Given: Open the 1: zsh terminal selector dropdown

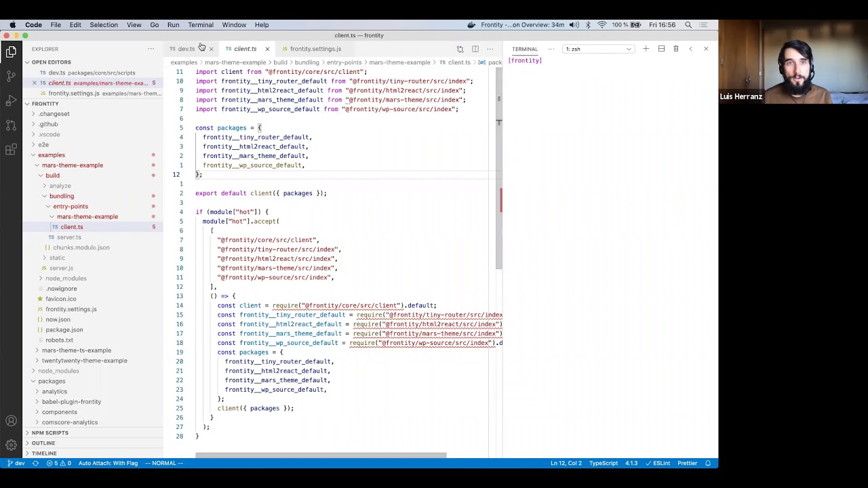Looking at the screenshot, I should [x=598, y=49].
